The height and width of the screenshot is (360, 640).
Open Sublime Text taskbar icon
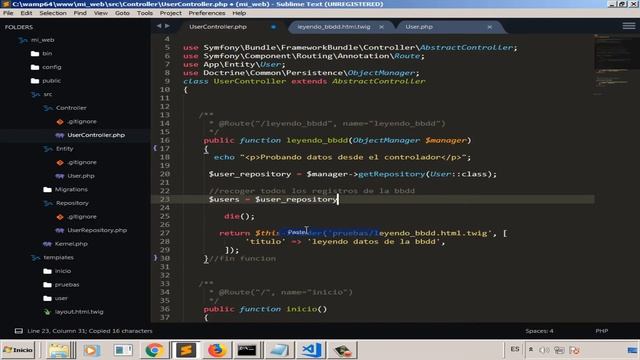point(186,350)
